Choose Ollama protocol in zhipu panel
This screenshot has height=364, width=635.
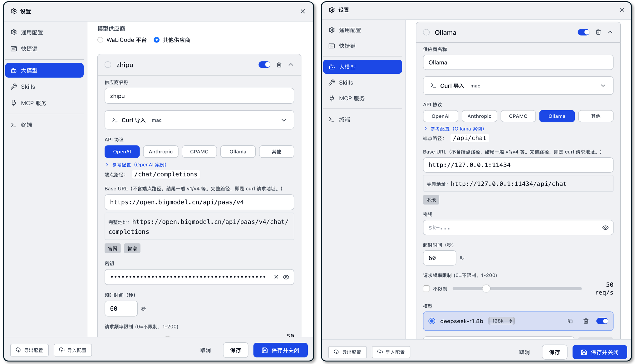click(238, 152)
